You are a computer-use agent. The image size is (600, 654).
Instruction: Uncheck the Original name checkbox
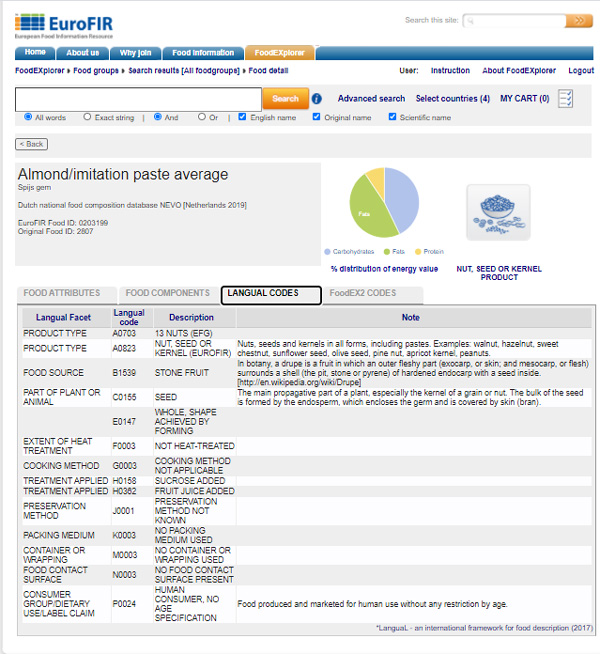(317, 117)
